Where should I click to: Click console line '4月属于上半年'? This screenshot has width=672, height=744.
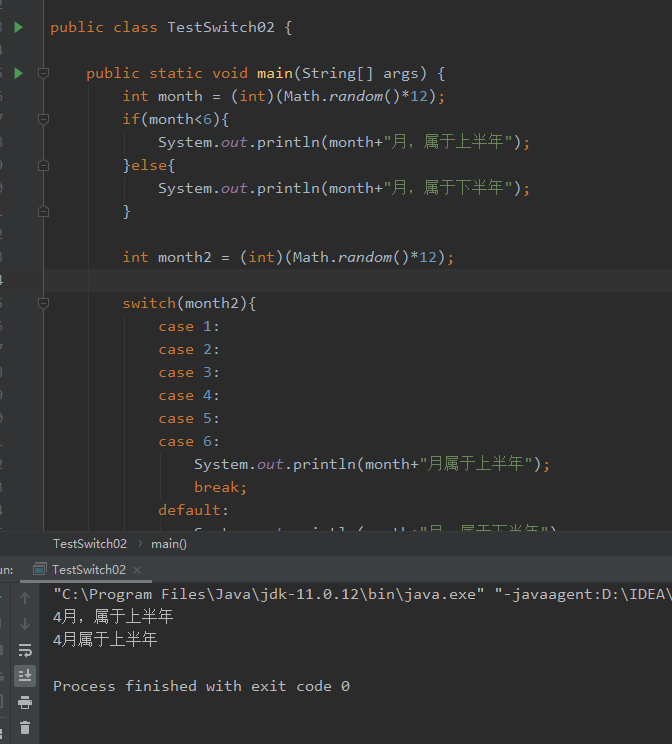click(105, 640)
